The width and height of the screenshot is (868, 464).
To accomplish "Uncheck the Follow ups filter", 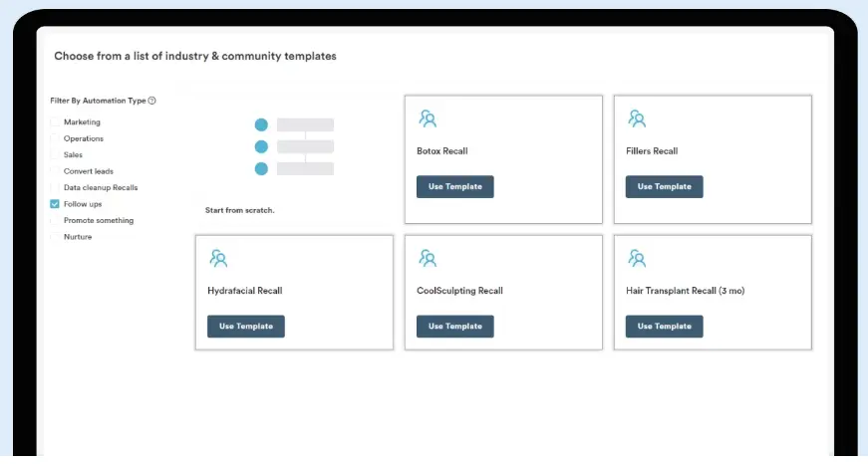I will [x=55, y=204].
